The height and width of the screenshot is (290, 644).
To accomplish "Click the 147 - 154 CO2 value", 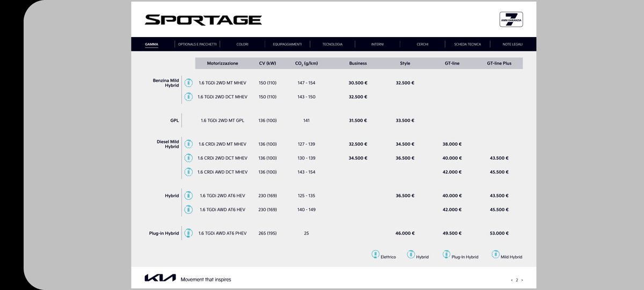I will point(306,83).
